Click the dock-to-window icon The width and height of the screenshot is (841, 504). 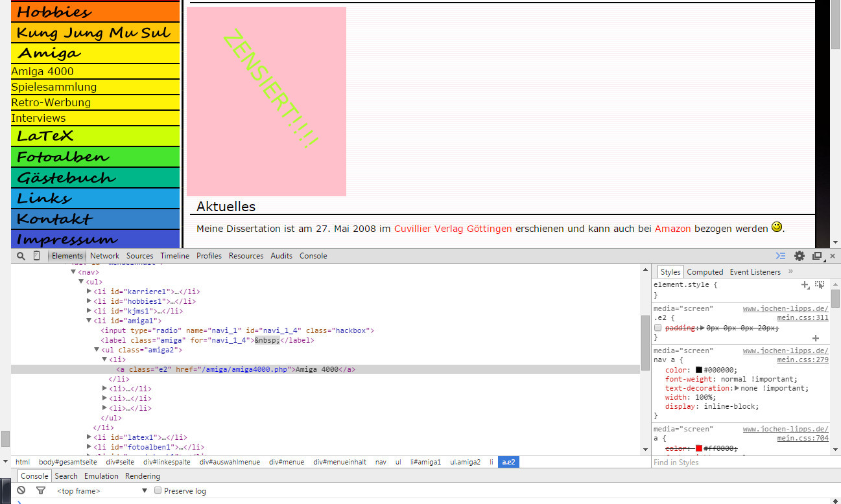coord(817,256)
